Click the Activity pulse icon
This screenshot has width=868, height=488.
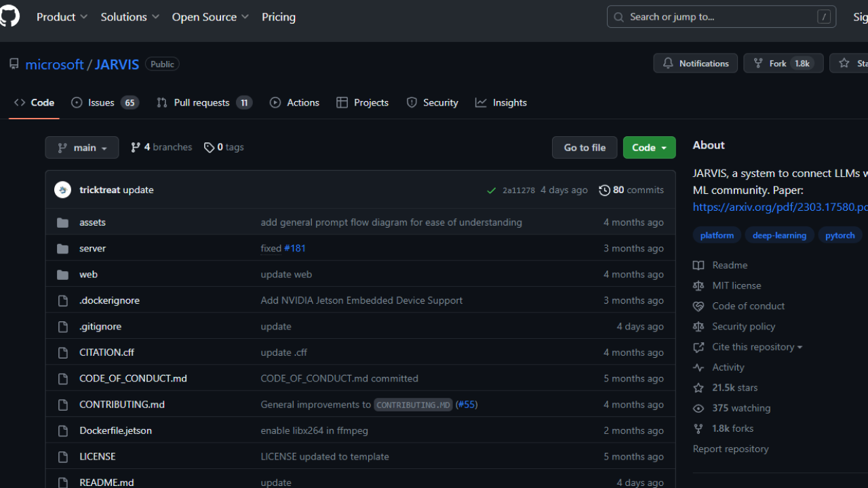[698, 367]
